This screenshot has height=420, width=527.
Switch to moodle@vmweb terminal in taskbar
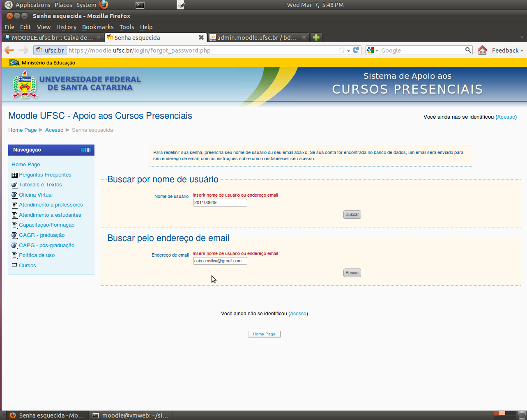click(x=130, y=415)
